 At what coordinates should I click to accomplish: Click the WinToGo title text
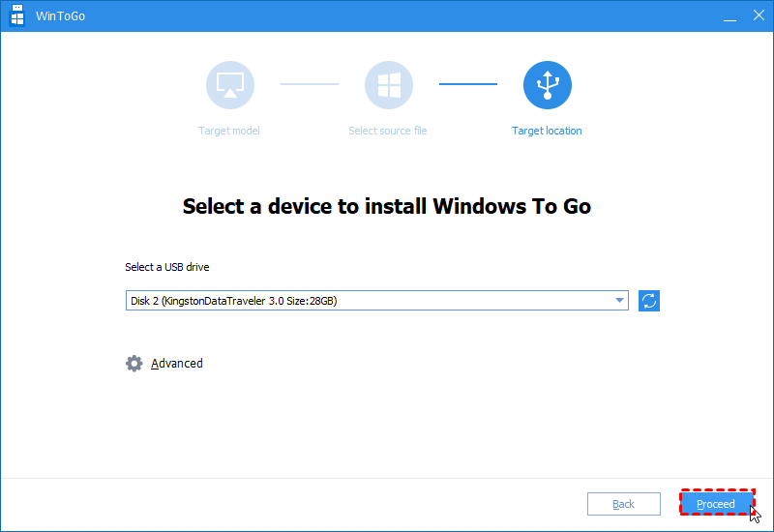[61, 15]
